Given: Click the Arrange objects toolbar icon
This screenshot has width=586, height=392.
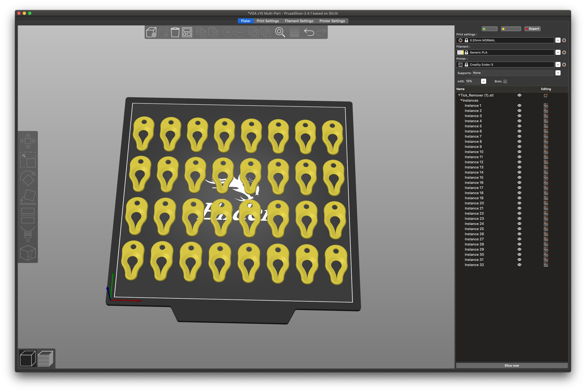Looking at the screenshot, I should (x=187, y=32).
